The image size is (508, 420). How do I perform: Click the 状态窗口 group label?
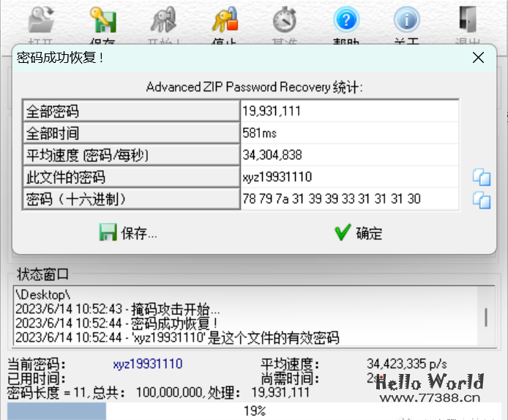coord(42,274)
